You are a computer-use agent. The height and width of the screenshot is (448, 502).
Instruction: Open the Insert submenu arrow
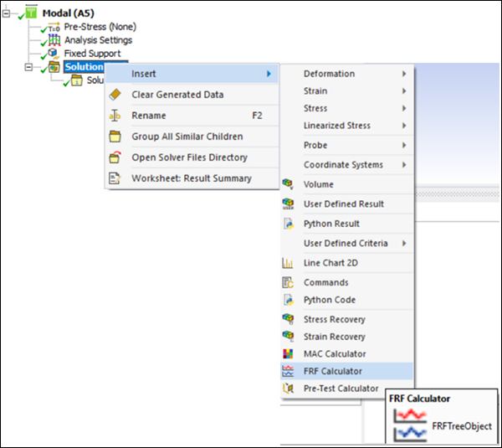269,74
